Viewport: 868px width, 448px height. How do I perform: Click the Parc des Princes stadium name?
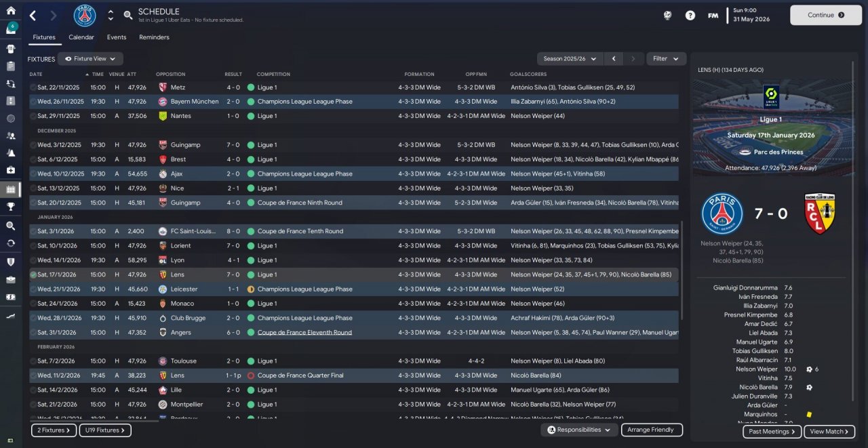coord(778,152)
